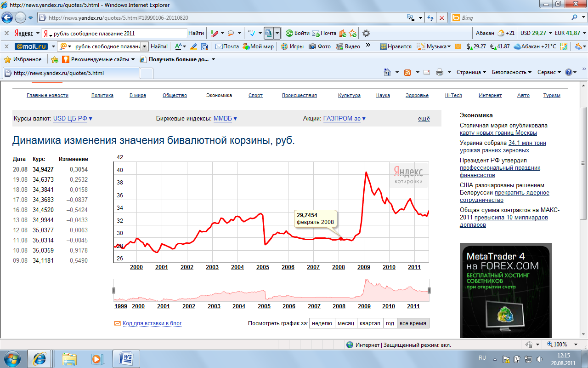Click the Yandex bar speech bubble icon
Screen dimensions: 588x368
click(x=231, y=33)
